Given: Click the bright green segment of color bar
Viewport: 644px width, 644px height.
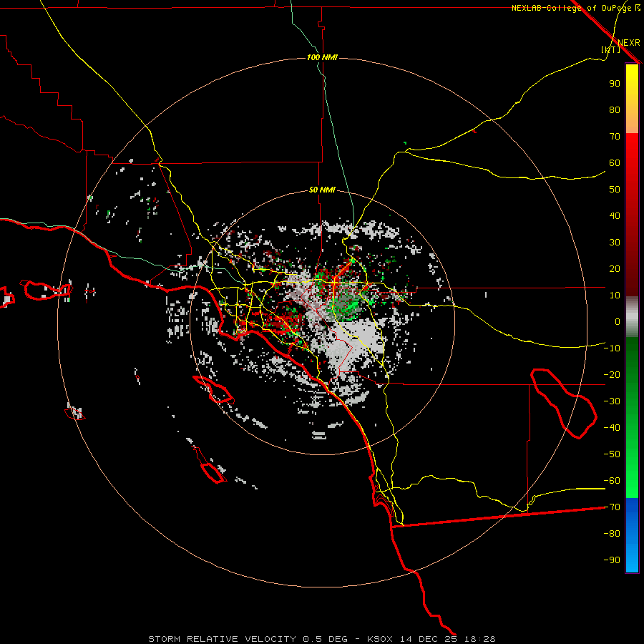Looking at the screenshot, I should pos(632,417).
